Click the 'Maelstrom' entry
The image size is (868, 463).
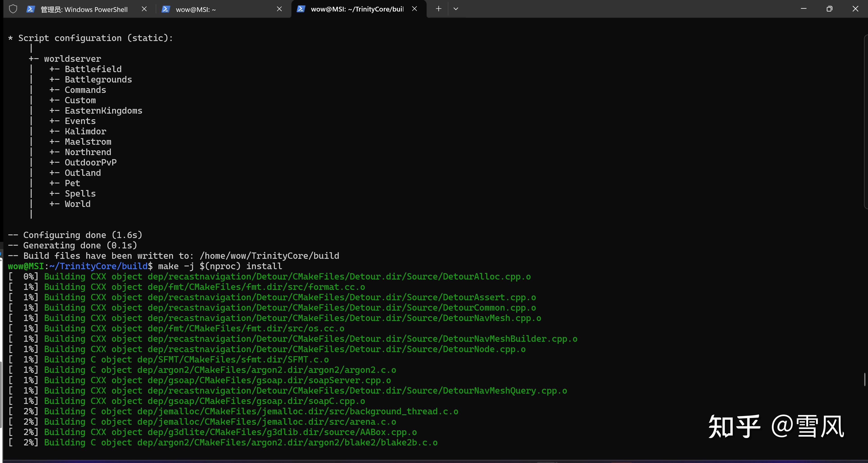point(88,142)
